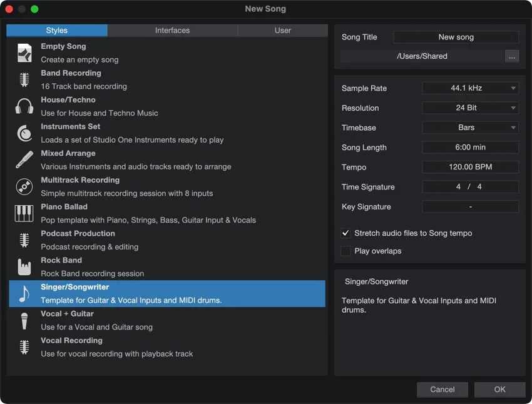Click the Multitrack Recording icon
The image size is (532, 404).
pyautogui.click(x=24, y=186)
